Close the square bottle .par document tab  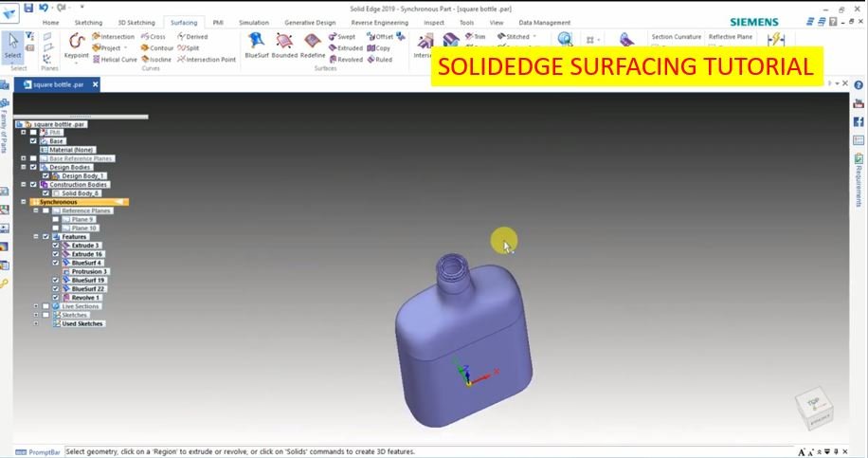pos(95,84)
